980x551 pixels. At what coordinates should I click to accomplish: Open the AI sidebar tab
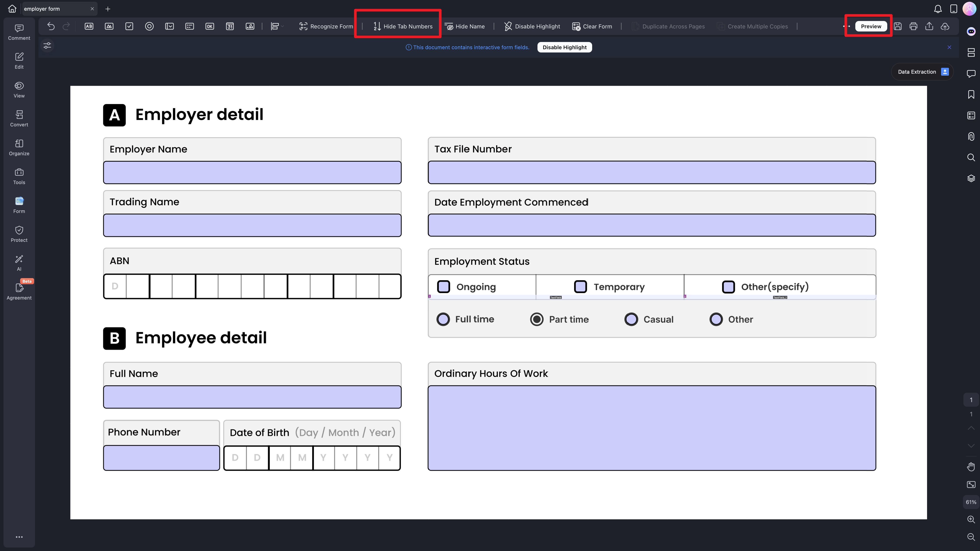coord(19,263)
